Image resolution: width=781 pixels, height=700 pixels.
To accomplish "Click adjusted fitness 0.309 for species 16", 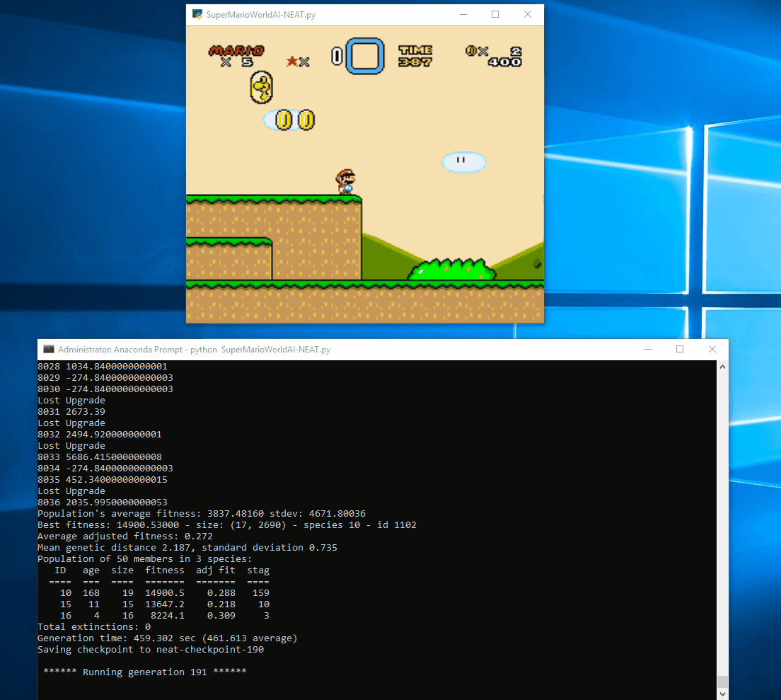I will [x=221, y=616].
